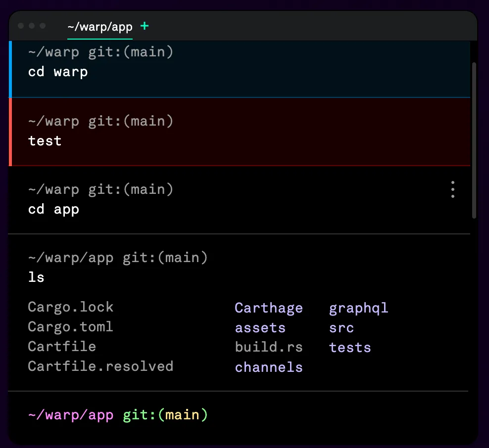Click the '~/warp/app git:(main)' prompt above ls
This screenshot has height=448, width=489.
pyautogui.click(x=118, y=258)
